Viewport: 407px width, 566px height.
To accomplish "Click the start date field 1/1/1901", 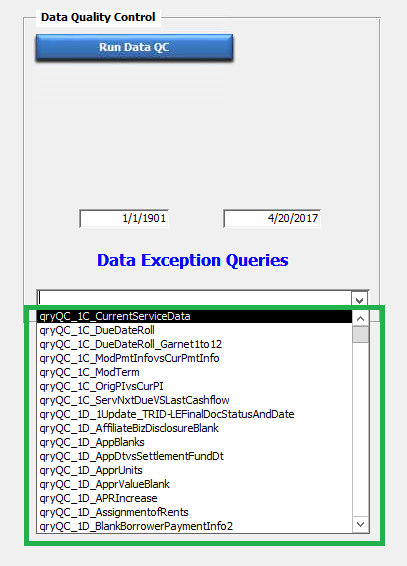I will click(124, 218).
